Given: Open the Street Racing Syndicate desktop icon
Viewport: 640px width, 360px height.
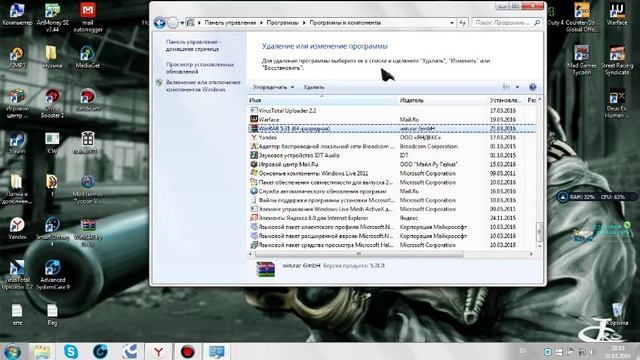Looking at the screenshot, I should point(617,60).
